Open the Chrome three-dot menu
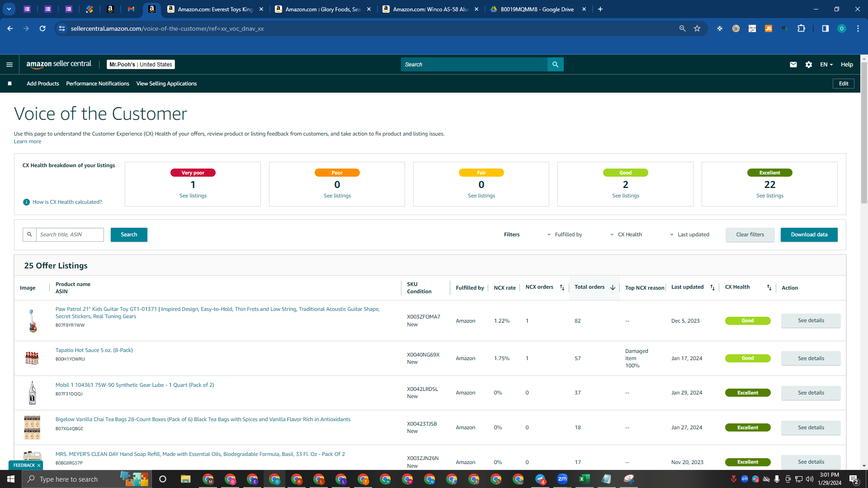 (x=858, y=28)
